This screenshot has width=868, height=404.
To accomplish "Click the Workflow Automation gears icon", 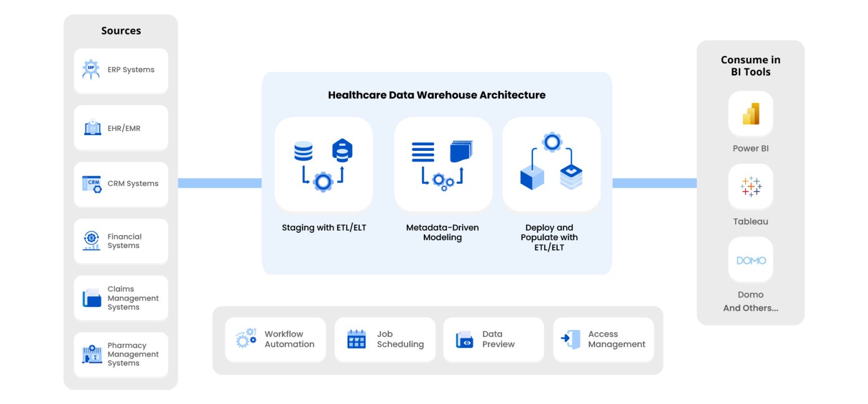I will coord(246,338).
